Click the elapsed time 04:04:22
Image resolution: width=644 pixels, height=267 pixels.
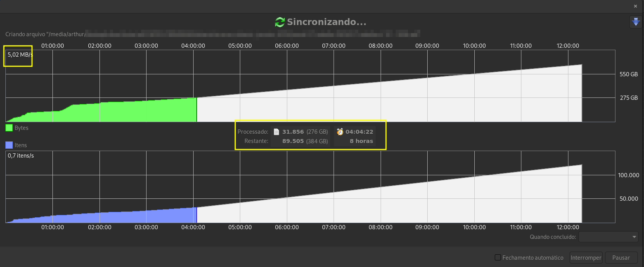(359, 132)
